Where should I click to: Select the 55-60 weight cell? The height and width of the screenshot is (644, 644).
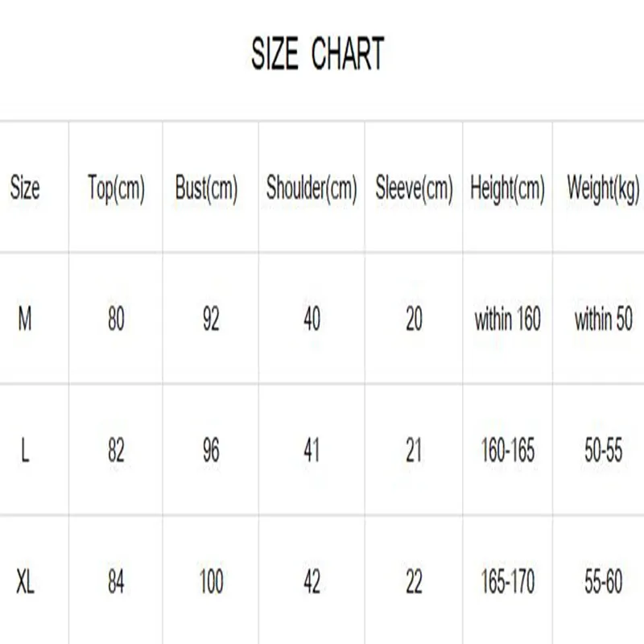(x=603, y=582)
